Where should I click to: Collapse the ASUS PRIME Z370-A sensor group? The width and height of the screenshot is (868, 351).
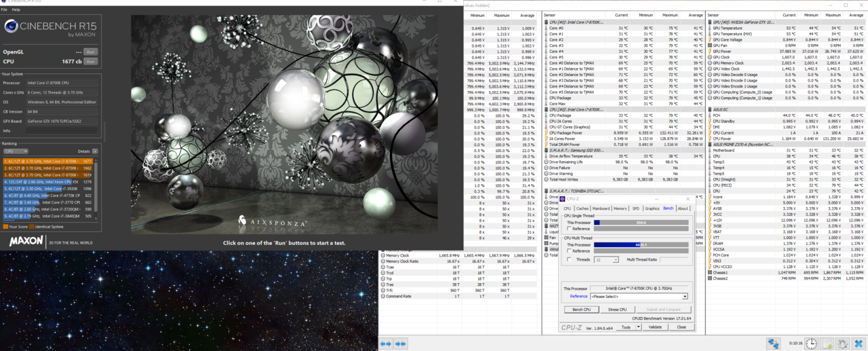click(710, 144)
